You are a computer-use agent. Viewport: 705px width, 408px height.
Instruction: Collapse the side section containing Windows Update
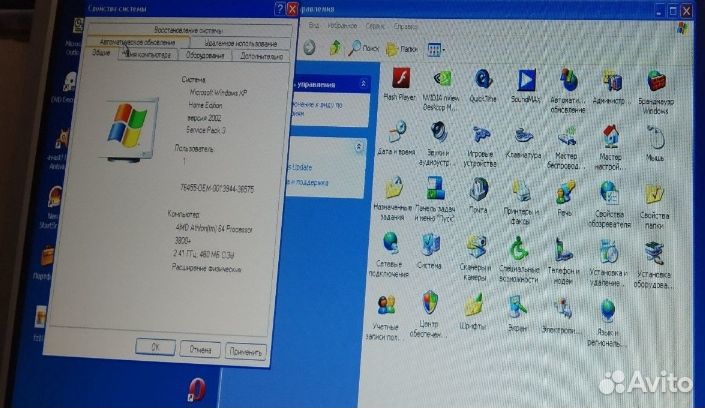359,147
